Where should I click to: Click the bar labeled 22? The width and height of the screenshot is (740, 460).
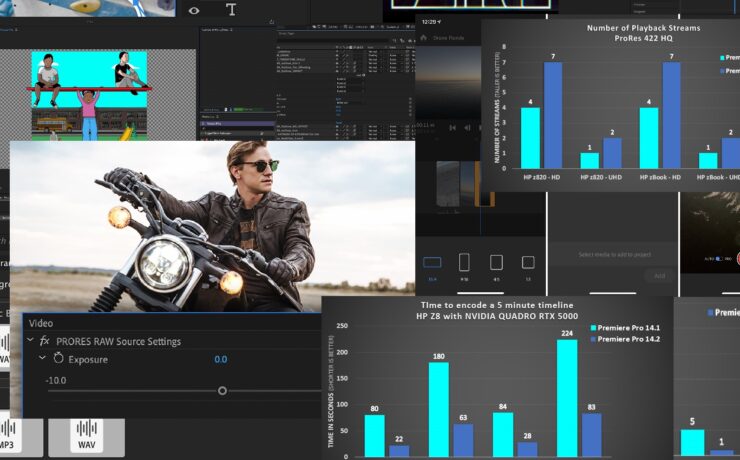[399, 451]
